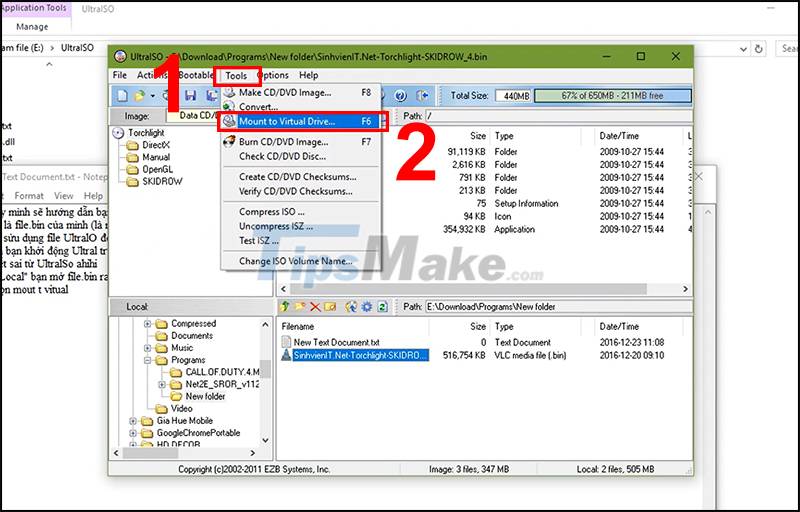Select Mount to Virtual Drive
Image resolution: width=800 pixels, height=512 pixels.
[302, 121]
